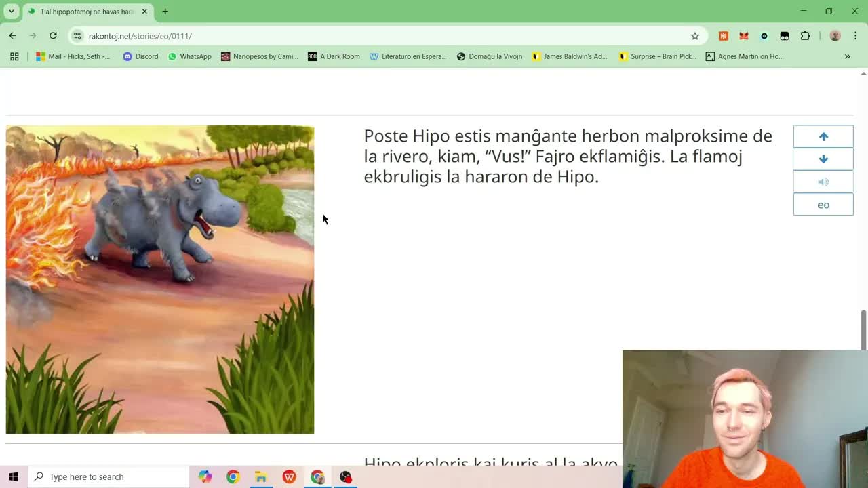Open the Chrome profile avatar
This screenshot has height=488, width=868.
coord(835,36)
